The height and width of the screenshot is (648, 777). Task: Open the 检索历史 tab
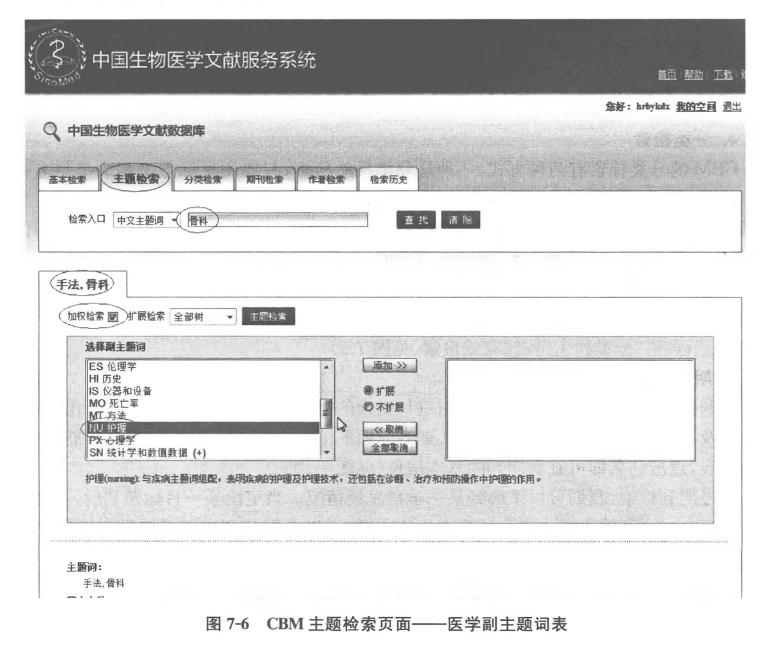click(x=388, y=179)
